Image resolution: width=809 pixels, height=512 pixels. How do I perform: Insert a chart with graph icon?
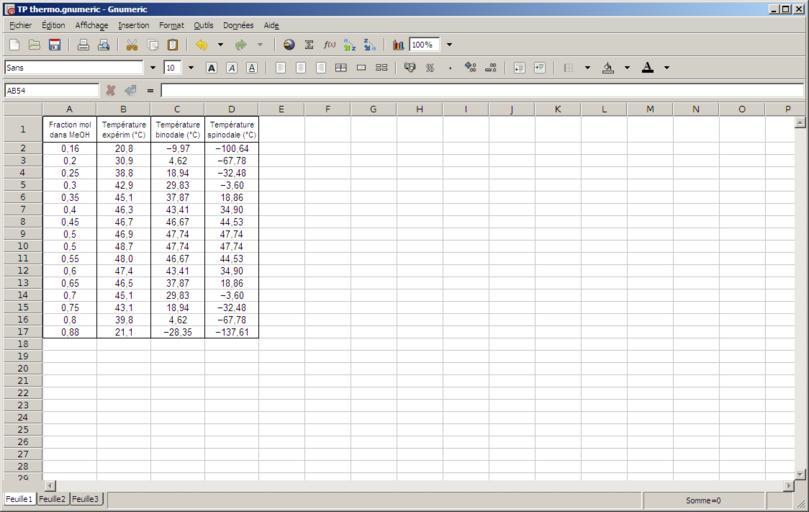[x=398, y=45]
